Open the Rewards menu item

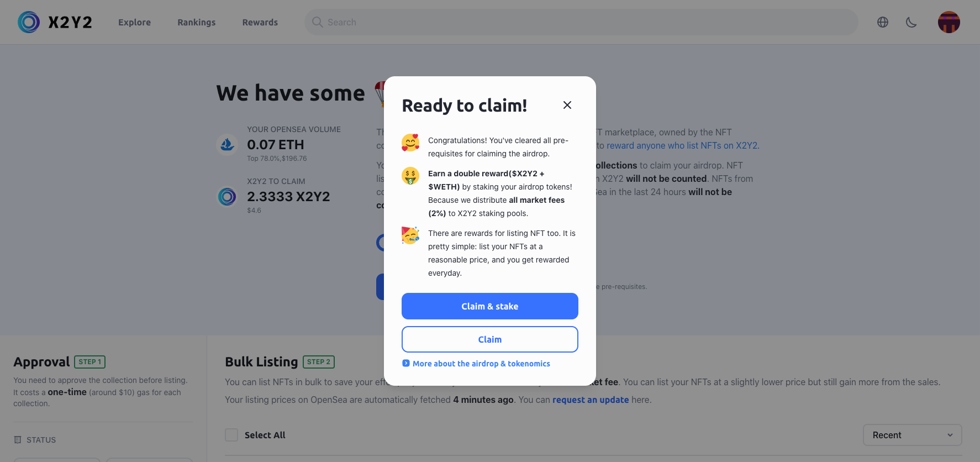(x=260, y=22)
